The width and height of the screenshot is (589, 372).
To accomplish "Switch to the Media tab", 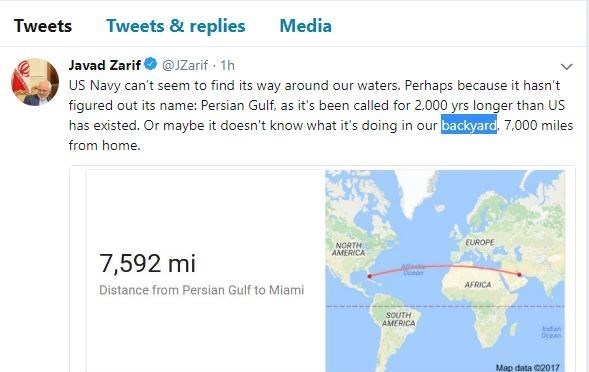I will pos(305,26).
